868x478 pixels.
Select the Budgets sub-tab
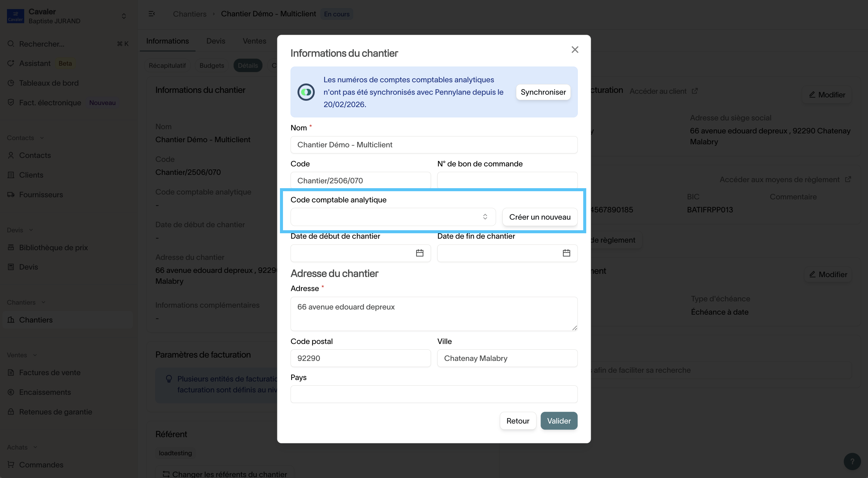click(x=211, y=65)
